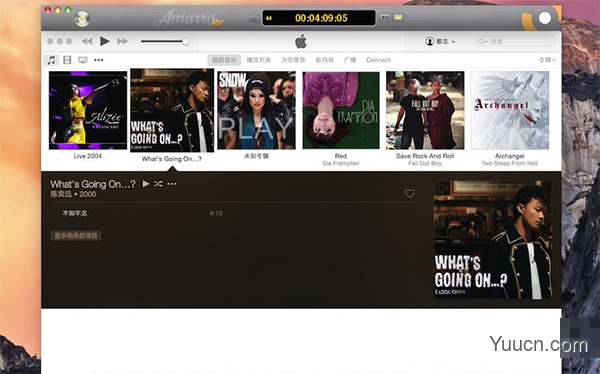
Task: Open the Archangel album cover
Action: (x=510, y=110)
